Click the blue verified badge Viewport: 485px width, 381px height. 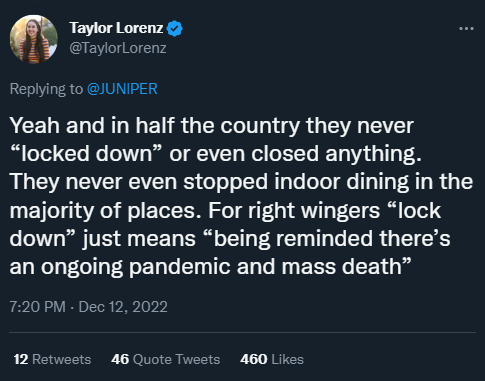click(174, 28)
